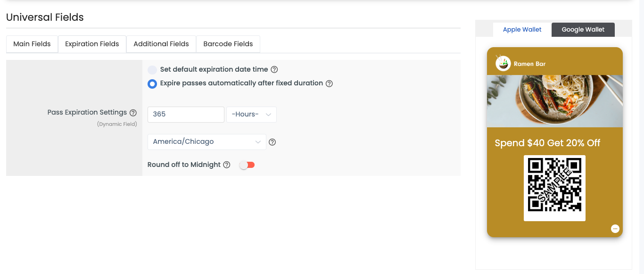Select Set default expiration date time radio
The height and width of the screenshot is (274, 644).
[152, 70]
